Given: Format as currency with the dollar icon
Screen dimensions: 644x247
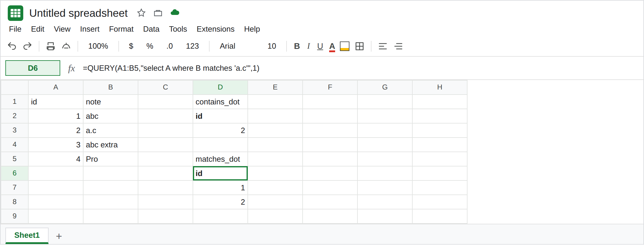Looking at the screenshot, I should [x=131, y=46].
